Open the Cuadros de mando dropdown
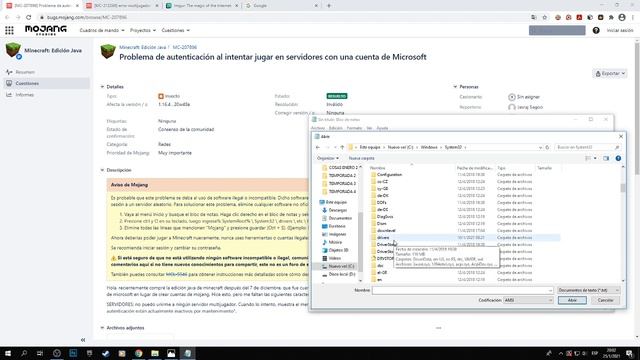Image resolution: width=640 pixels, height=360 pixels. click(x=102, y=30)
